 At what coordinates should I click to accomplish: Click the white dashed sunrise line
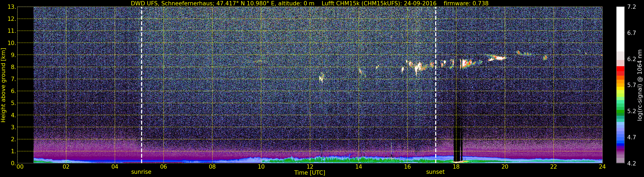point(141,85)
